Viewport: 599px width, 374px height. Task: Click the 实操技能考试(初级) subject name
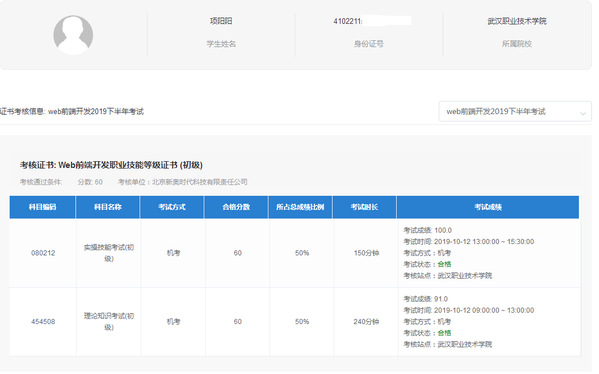109,253
